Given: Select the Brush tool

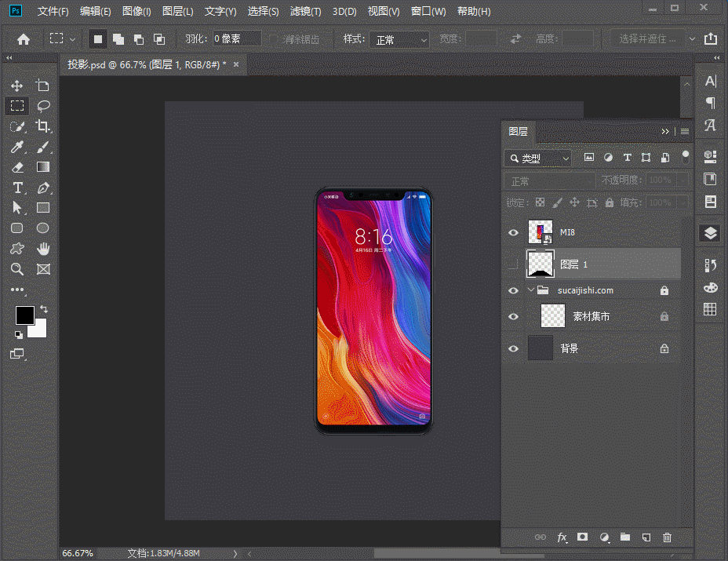Looking at the screenshot, I should pyautogui.click(x=43, y=147).
